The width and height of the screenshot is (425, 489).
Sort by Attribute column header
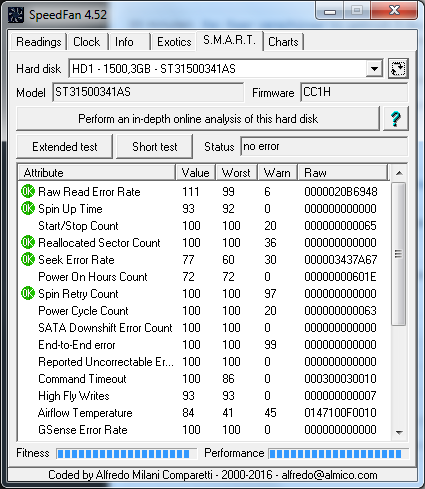pos(97,173)
